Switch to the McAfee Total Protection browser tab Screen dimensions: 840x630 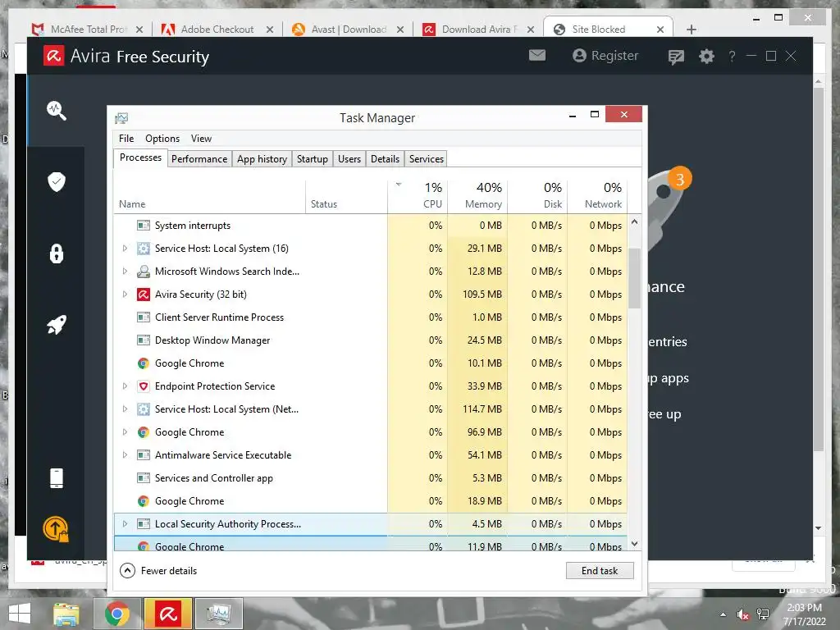click(x=87, y=29)
